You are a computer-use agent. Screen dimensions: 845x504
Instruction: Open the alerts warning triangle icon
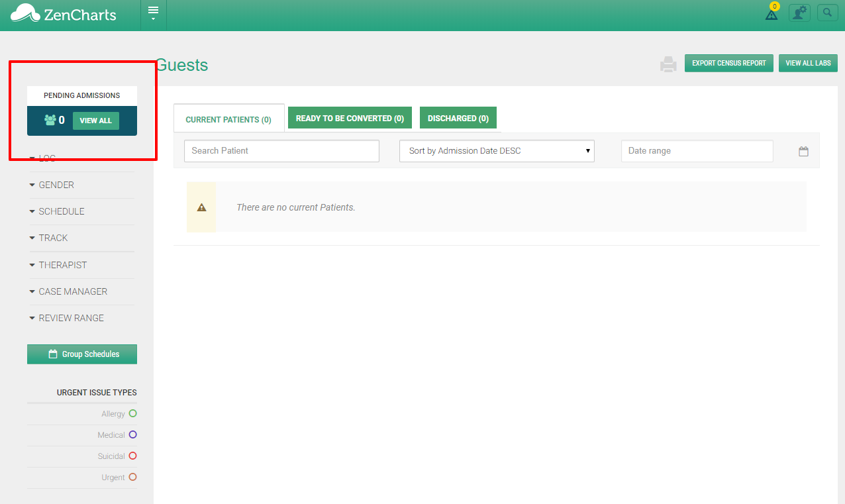click(x=771, y=15)
